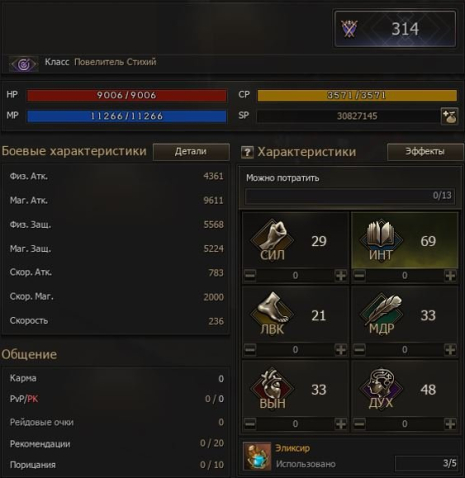Click the ИНТ intelligence book icon

tap(381, 239)
